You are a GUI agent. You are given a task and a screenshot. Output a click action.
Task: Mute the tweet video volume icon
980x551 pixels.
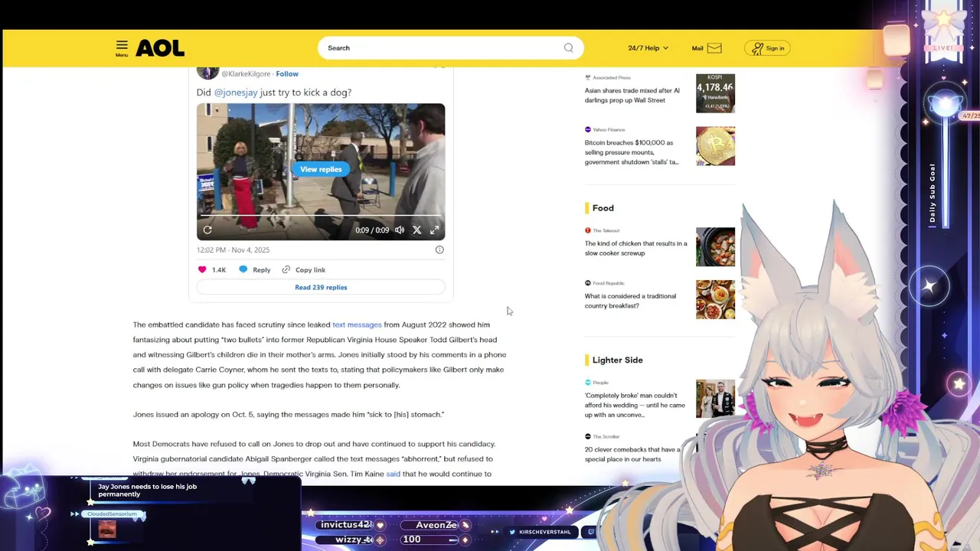[400, 230]
